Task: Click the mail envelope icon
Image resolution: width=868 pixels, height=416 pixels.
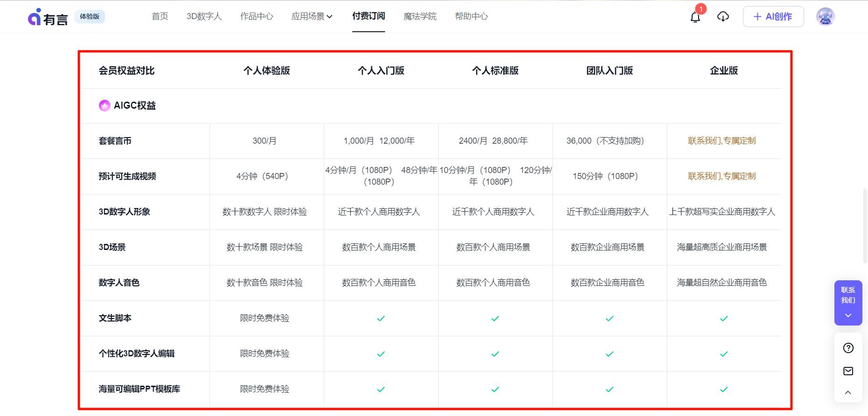Action: [x=848, y=371]
